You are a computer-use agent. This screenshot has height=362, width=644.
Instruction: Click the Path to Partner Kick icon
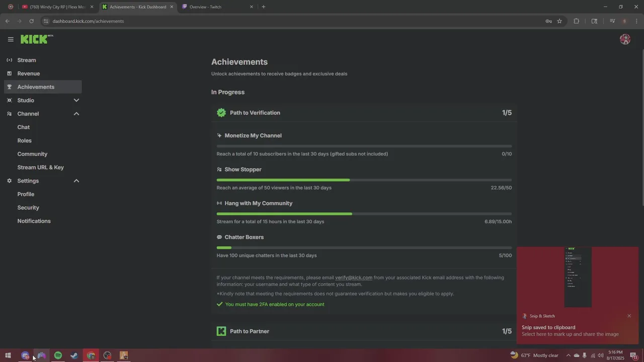(221, 331)
